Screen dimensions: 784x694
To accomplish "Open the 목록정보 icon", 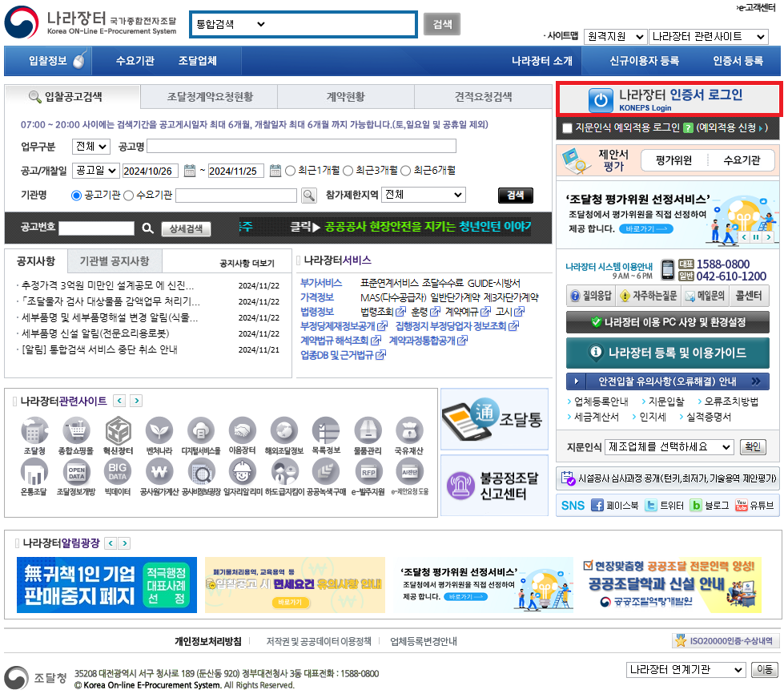I will 326,431.
